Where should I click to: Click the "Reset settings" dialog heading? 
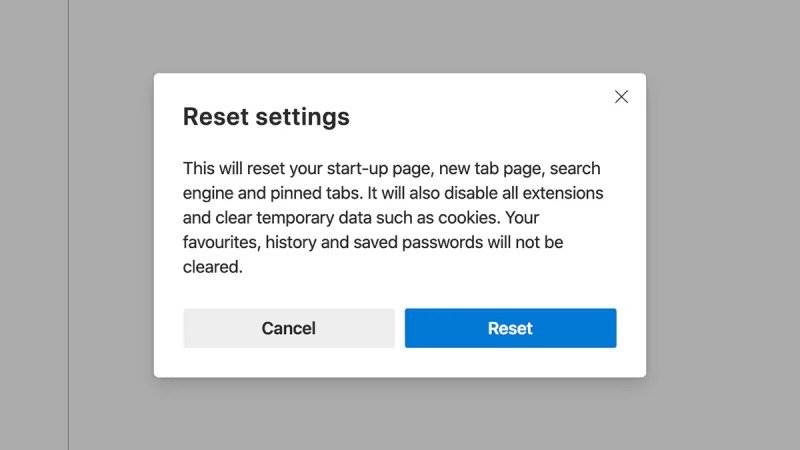point(266,117)
